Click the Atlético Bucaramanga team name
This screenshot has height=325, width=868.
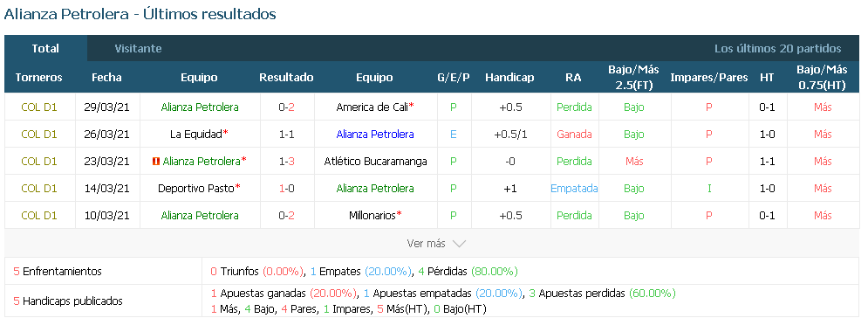(x=375, y=162)
